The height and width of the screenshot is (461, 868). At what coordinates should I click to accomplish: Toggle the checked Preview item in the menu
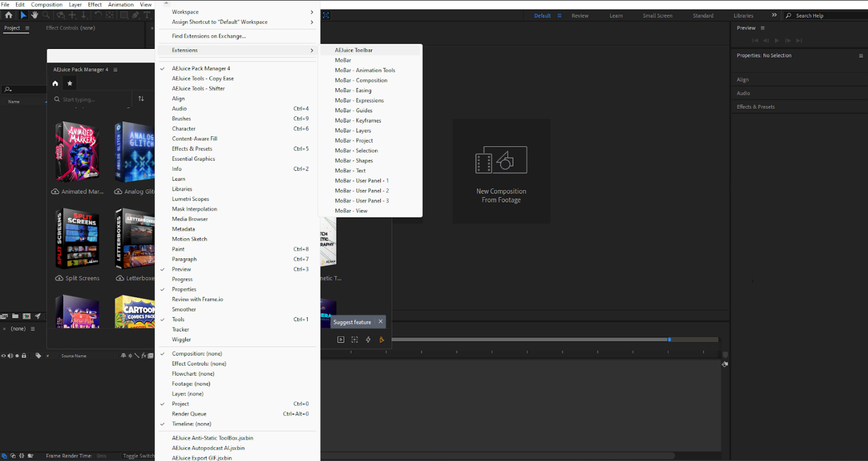coord(238,269)
